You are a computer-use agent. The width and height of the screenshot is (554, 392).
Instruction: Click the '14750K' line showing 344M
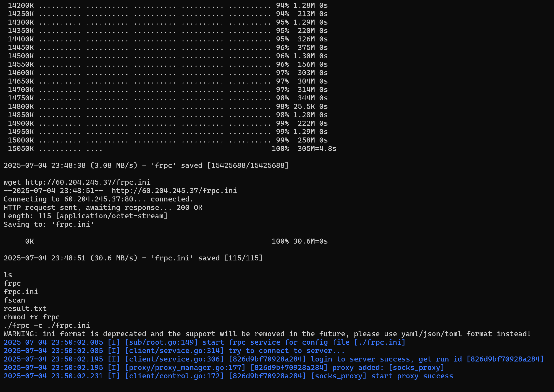coord(168,98)
